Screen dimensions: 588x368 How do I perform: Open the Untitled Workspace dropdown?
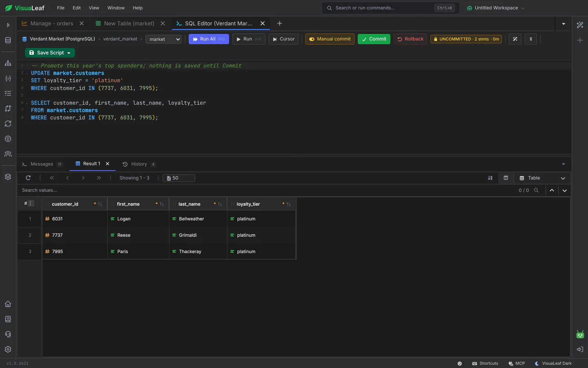point(496,8)
